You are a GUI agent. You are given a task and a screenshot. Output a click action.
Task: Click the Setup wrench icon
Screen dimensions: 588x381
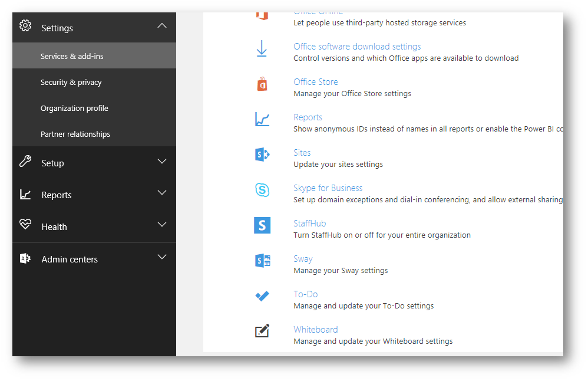pyautogui.click(x=25, y=161)
